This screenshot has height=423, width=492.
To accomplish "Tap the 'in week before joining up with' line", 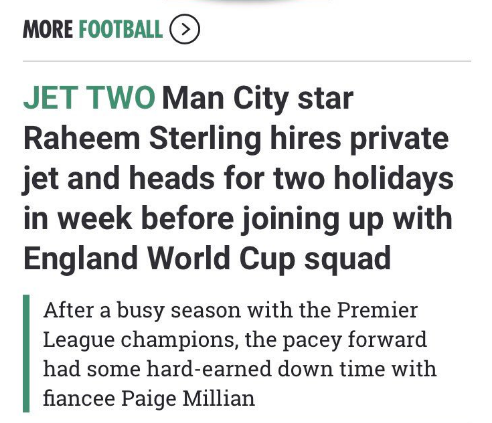I will 238,219.
